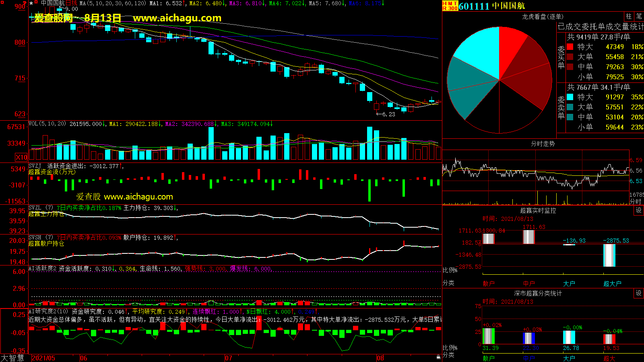Click the top 设 settings button in 超赢实时监控
The image size is (644, 362).
[x=638, y=210]
